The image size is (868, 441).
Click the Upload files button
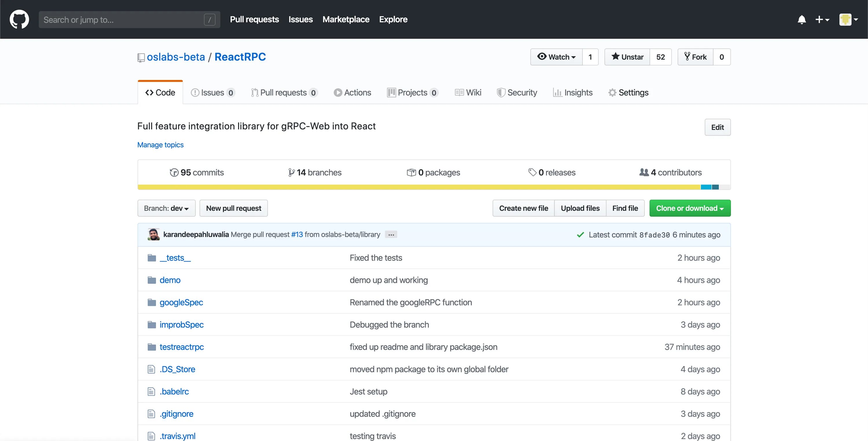tap(580, 208)
